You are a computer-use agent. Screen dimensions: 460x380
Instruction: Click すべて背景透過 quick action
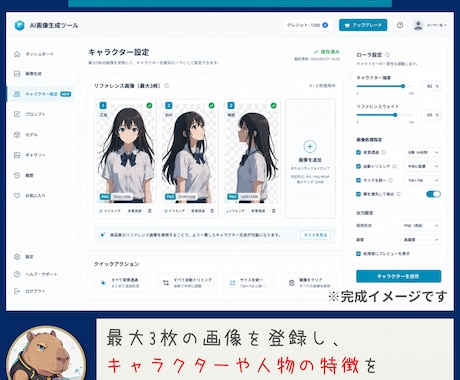[x=122, y=283]
